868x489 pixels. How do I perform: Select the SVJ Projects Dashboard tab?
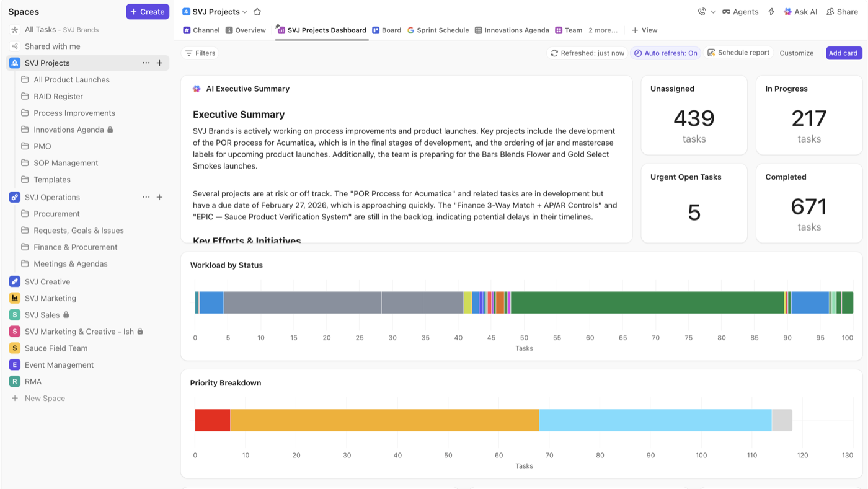[322, 30]
